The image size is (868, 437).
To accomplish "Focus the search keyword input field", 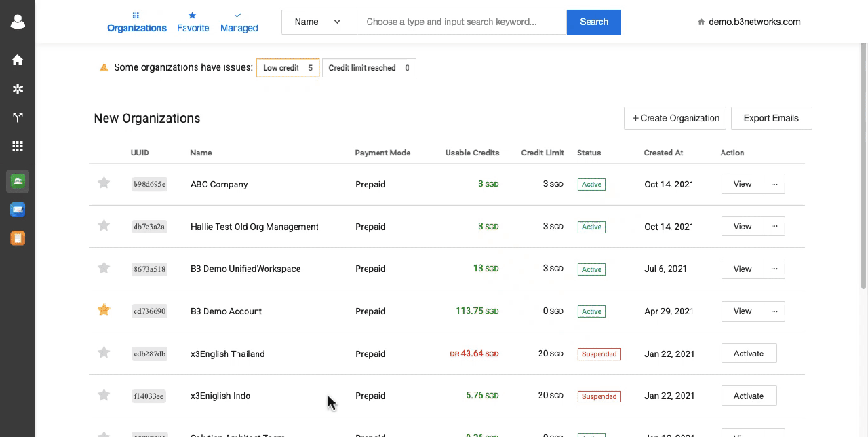I will click(462, 22).
